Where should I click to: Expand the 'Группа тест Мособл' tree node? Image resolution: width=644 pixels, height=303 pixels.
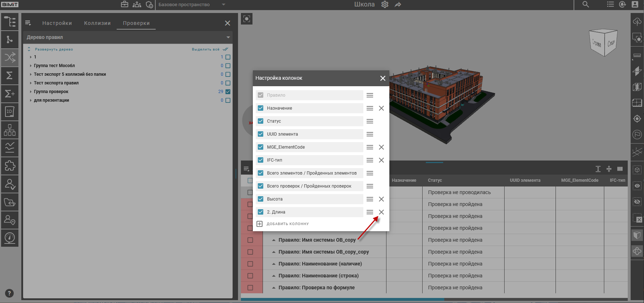tap(31, 66)
